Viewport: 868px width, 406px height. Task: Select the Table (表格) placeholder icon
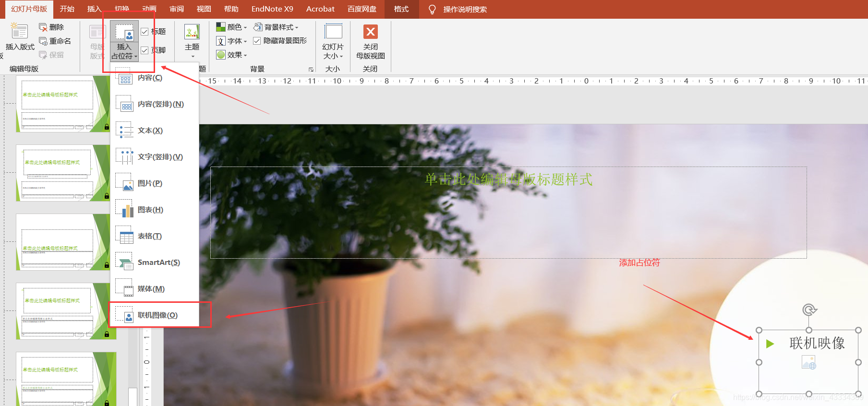pyautogui.click(x=124, y=236)
